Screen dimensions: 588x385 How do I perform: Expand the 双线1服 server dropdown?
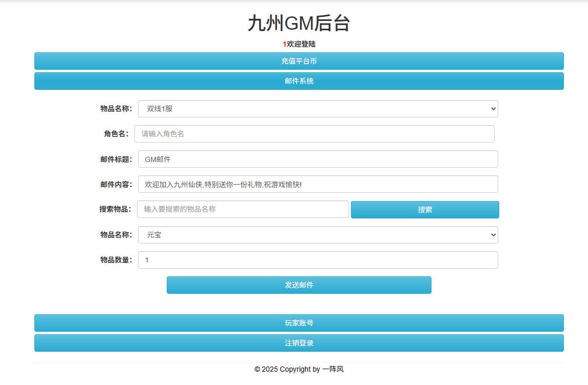[x=318, y=109]
